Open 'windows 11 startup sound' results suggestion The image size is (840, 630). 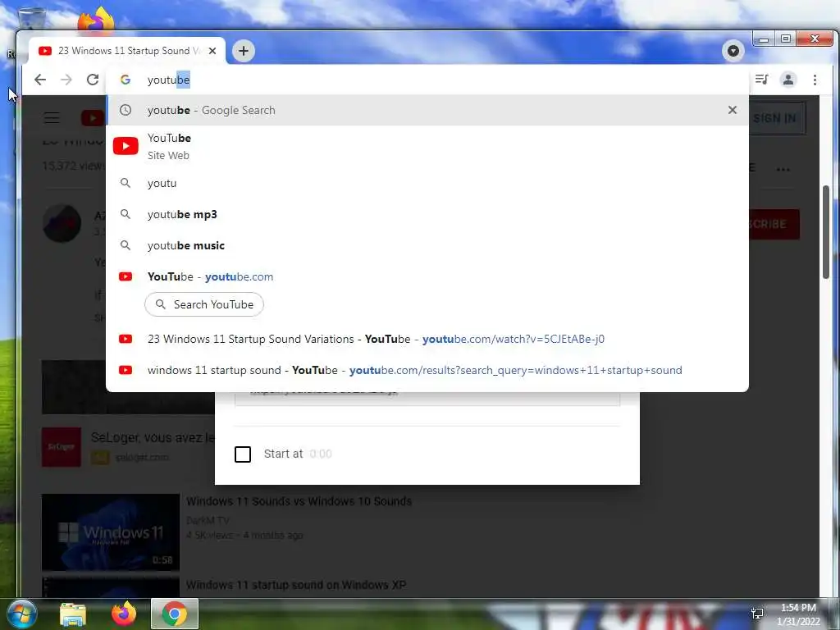pos(427,370)
